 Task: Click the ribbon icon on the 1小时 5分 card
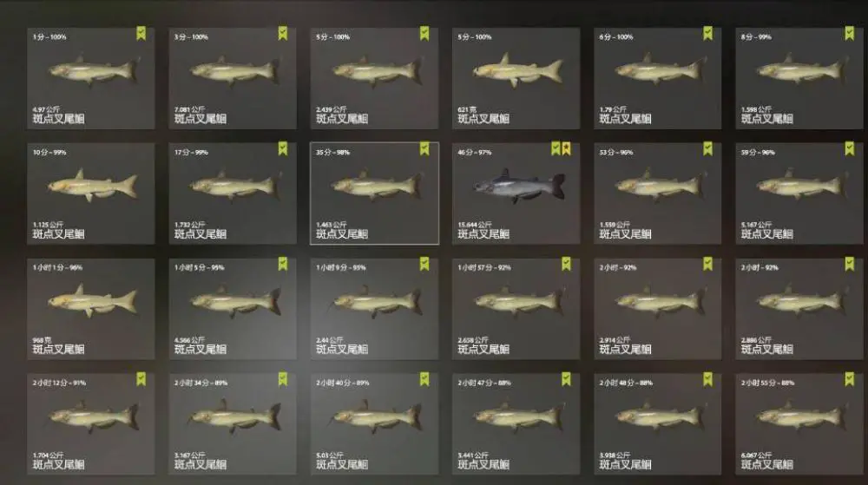pos(283,264)
